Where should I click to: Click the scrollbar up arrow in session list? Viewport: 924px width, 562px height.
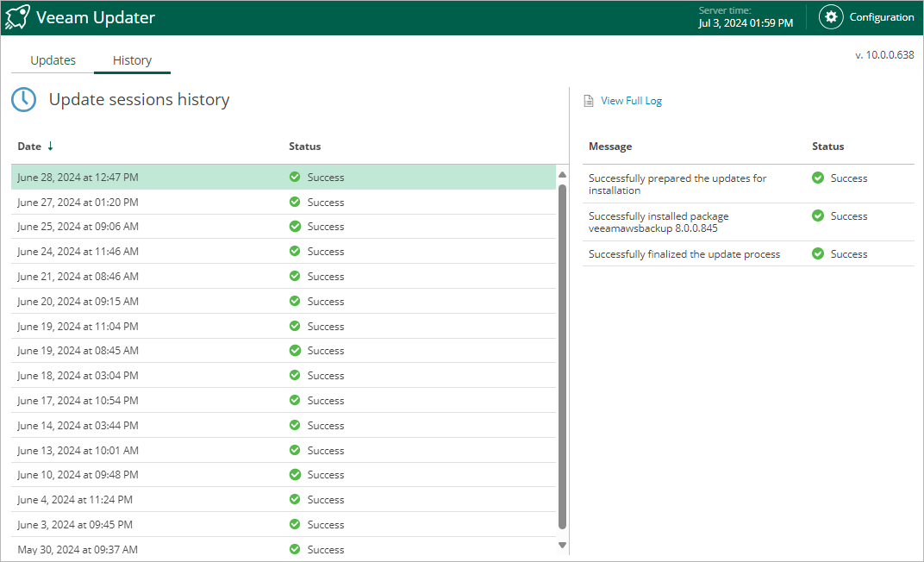tap(563, 175)
